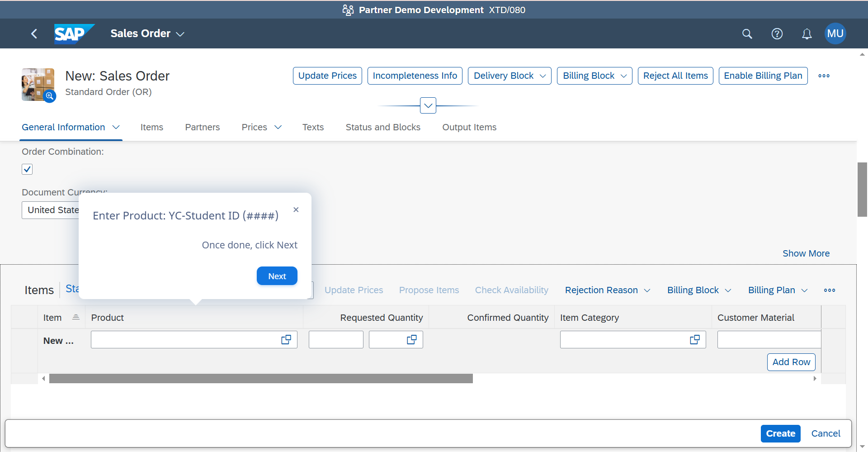The image size is (868, 452).
Task: Click the Cancel button
Action: (x=826, y=433)
